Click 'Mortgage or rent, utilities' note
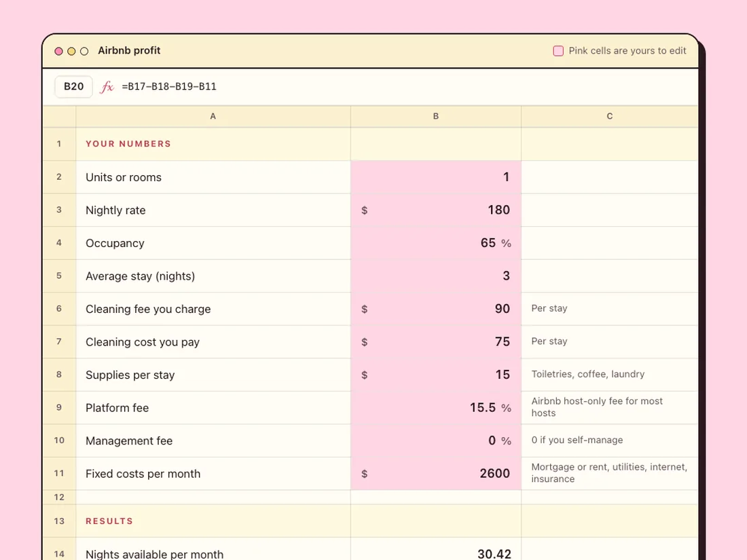The width and height of the screenshot is (747, 560). click(609, 473)
